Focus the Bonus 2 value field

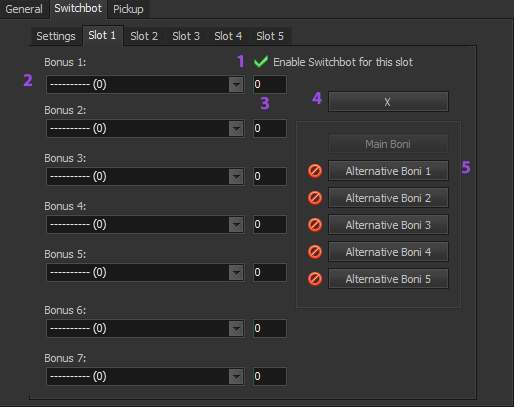pyautogui.click(x=270, y=128)
